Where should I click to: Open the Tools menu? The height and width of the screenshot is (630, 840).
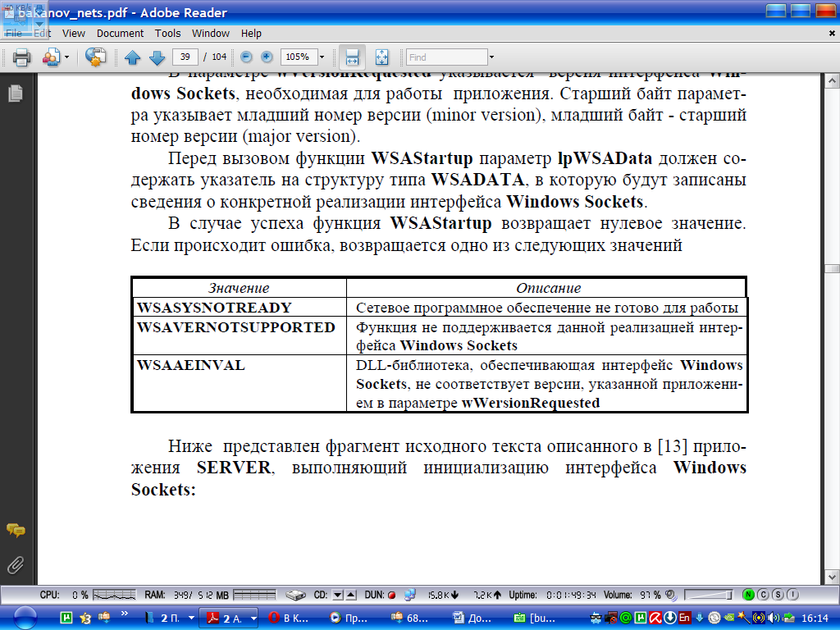pyautogui.click(x=167, y=33)
